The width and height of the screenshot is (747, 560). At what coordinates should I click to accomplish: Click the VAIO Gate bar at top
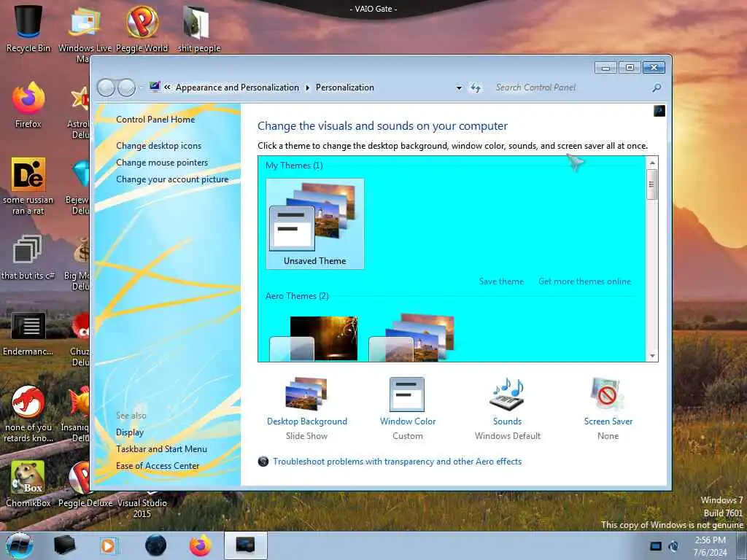373,9
